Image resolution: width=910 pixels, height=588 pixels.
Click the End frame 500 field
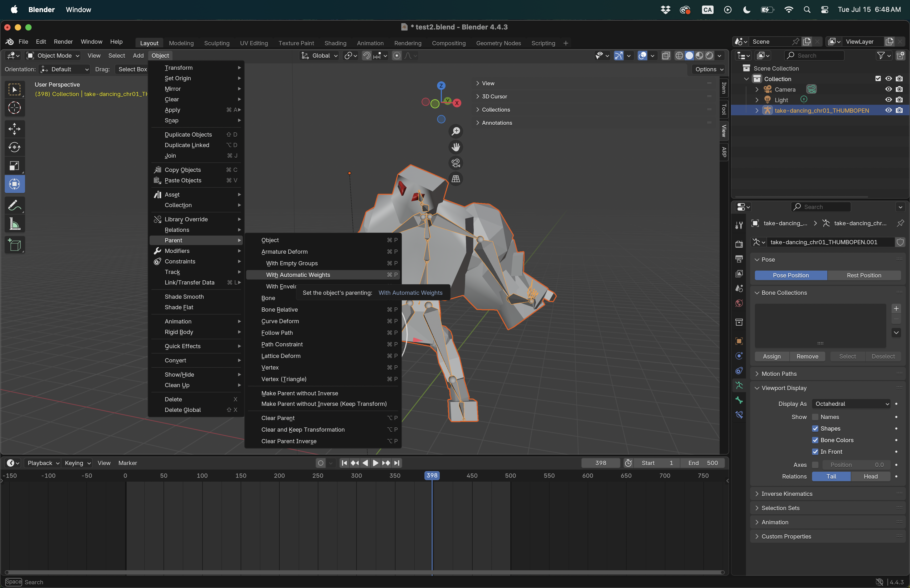[703, 463]
